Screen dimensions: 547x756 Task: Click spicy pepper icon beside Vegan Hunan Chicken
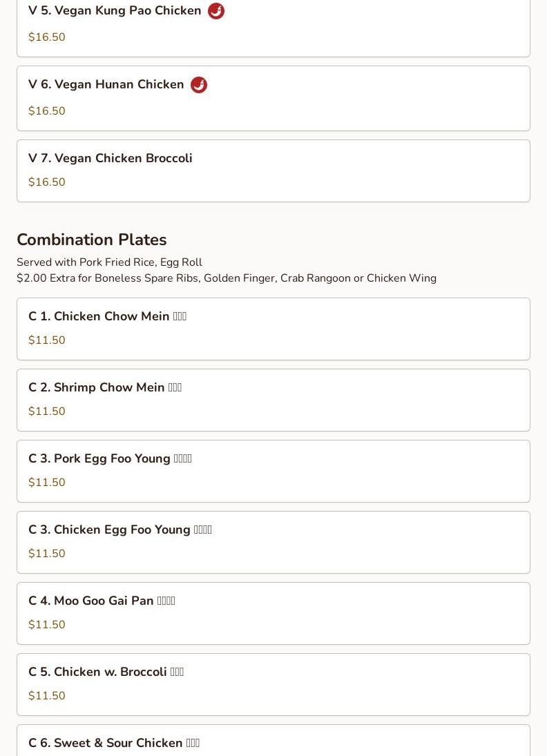tap(199, 85)
